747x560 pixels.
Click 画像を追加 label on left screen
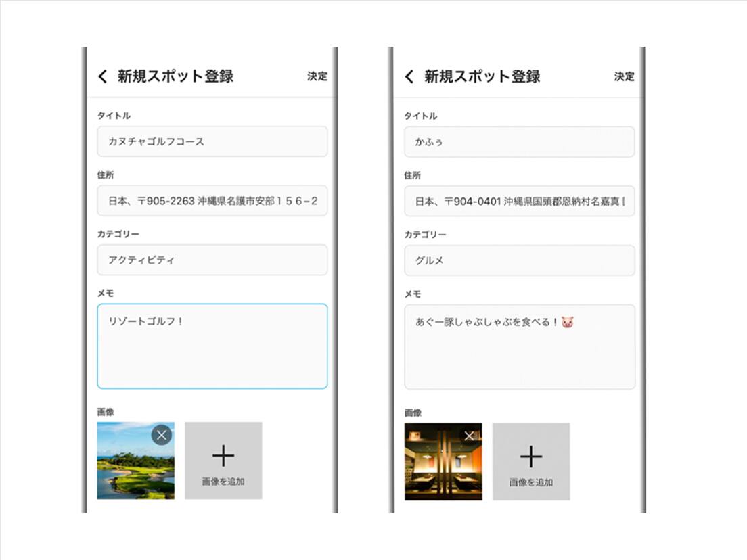(x=223, y=482)
